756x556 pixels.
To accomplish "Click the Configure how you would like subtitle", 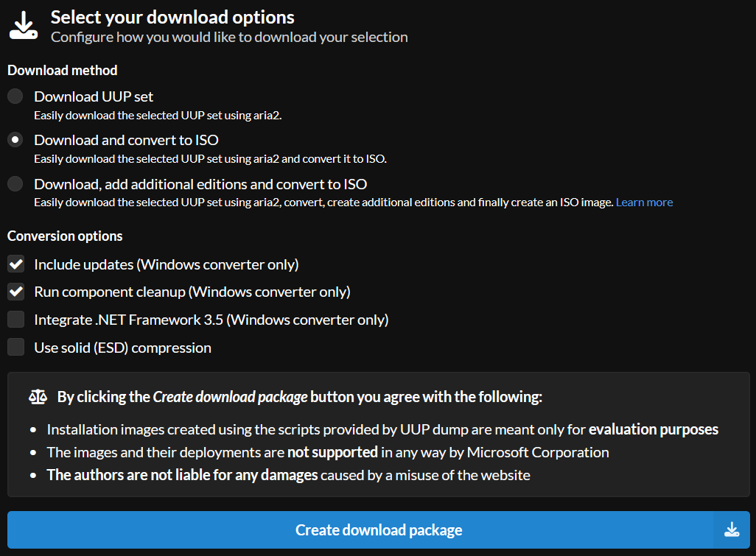I will coord(229,37).
